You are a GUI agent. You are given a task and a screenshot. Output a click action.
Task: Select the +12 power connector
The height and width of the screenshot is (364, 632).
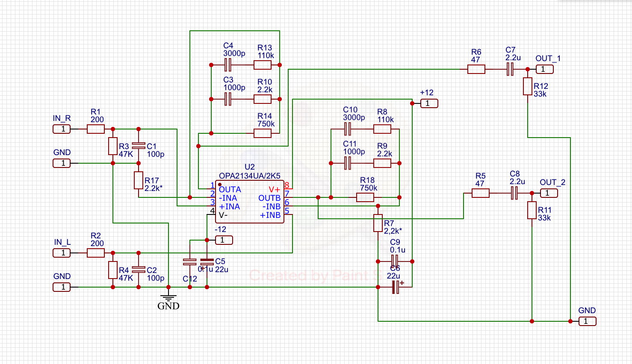tap(429, 103)
